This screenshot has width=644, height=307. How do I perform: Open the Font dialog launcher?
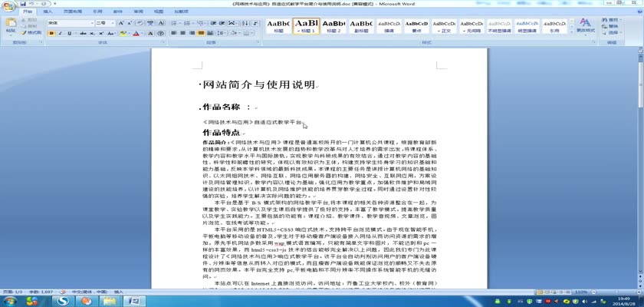(x=163, y=42)
